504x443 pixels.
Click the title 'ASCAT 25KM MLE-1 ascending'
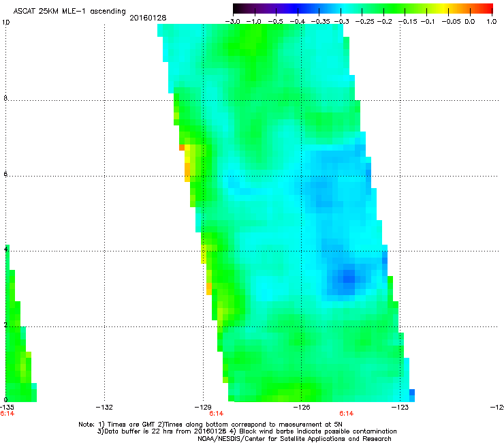click(69, 12)
